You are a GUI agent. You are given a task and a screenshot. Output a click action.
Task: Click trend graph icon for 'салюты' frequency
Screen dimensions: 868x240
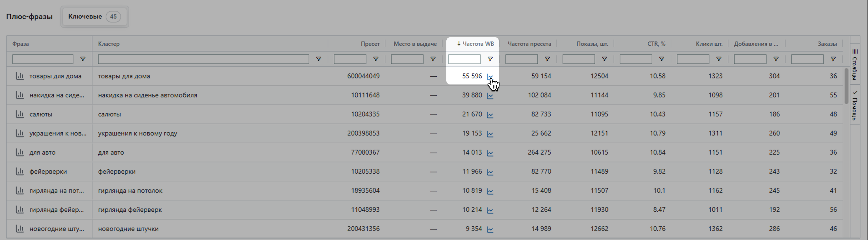click(490, 115)
